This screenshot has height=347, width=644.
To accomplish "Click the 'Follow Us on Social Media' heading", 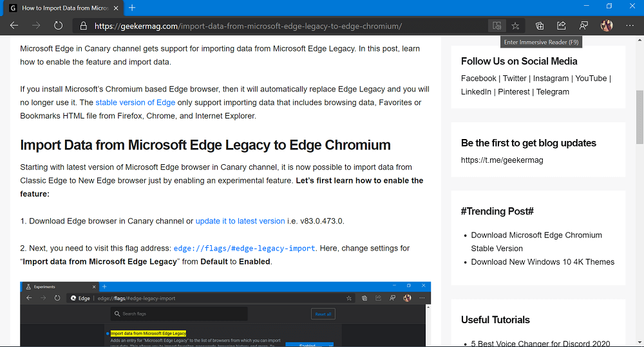I will (518, 61).
